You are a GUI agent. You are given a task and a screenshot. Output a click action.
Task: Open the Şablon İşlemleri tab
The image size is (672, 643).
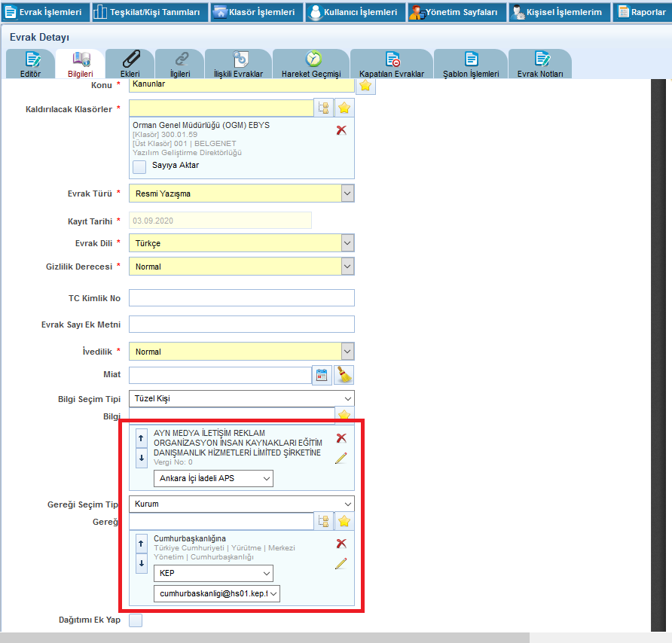471,65
